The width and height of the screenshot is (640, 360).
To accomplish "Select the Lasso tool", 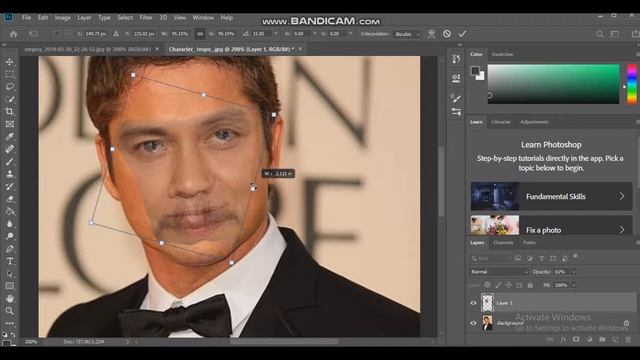I will click(x=9, y=87).
